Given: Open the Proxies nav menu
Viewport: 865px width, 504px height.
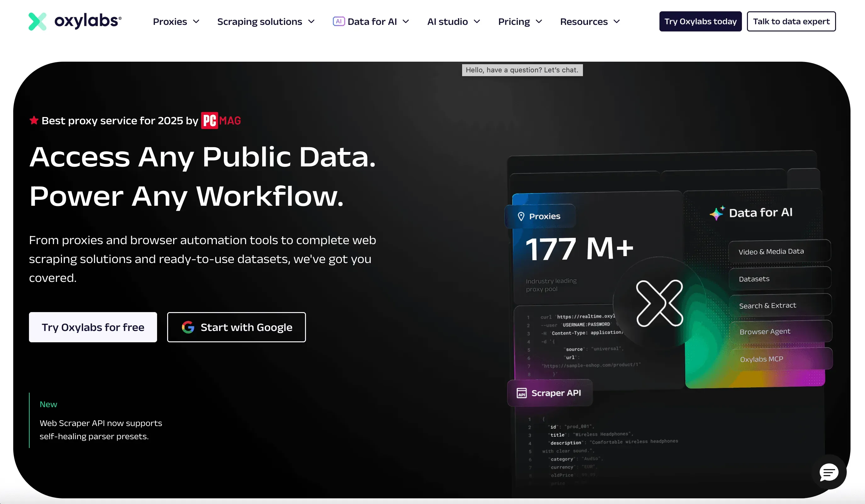Looking at the screenshot, I should [176, 22].
